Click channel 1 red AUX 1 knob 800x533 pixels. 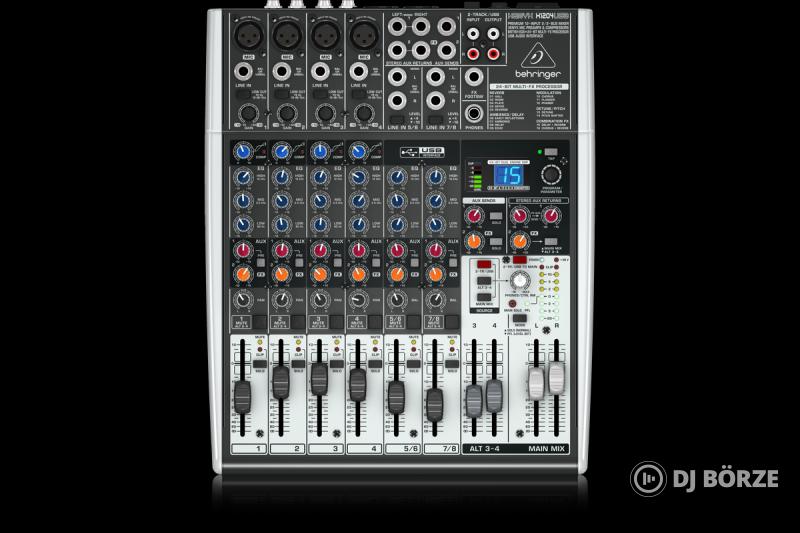[x=243, y=250]
